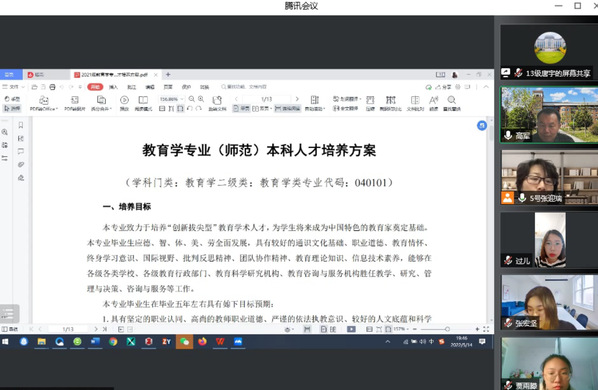The width and height of the screenshot is (598, 390).
Task: Toggle continuous reading mode
Action: (288, 109)
